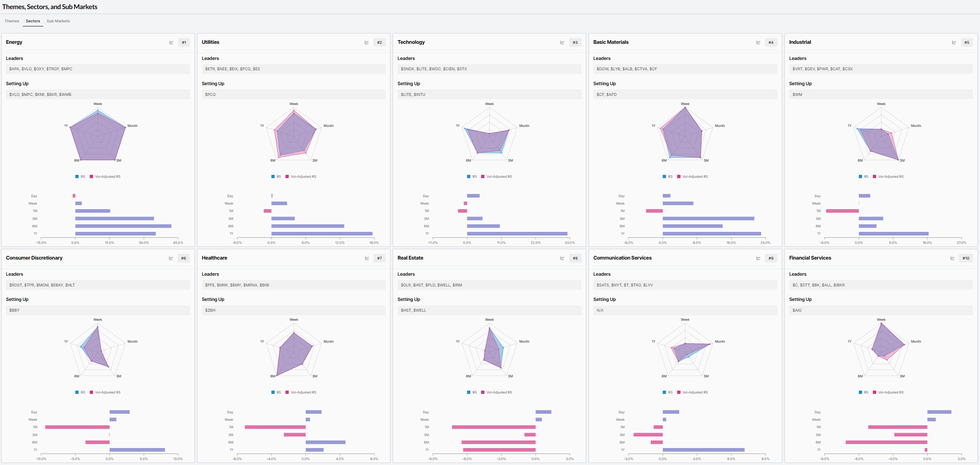
Task: Switch to the Themes tab
Action: click(x=12, y=21)
